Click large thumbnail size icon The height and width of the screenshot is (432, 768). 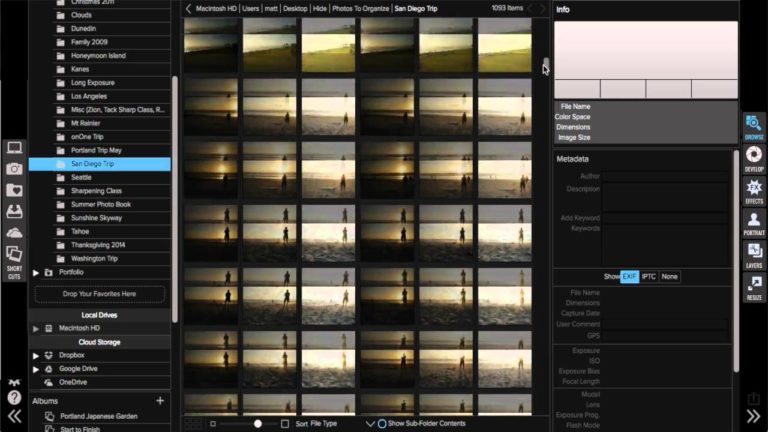tap(285, 424)
